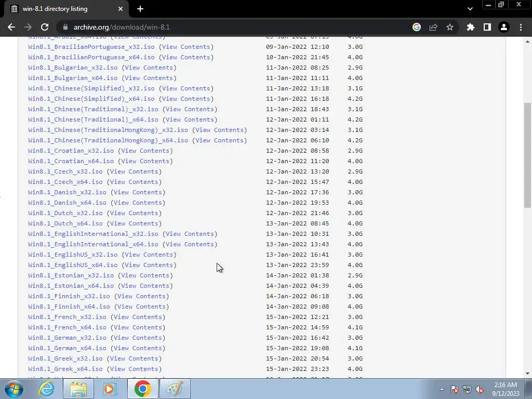Download Win8.1_Chinese(Simplified)_x64.iso
Screen dimensions: 532x399
(x=91, y=99)
